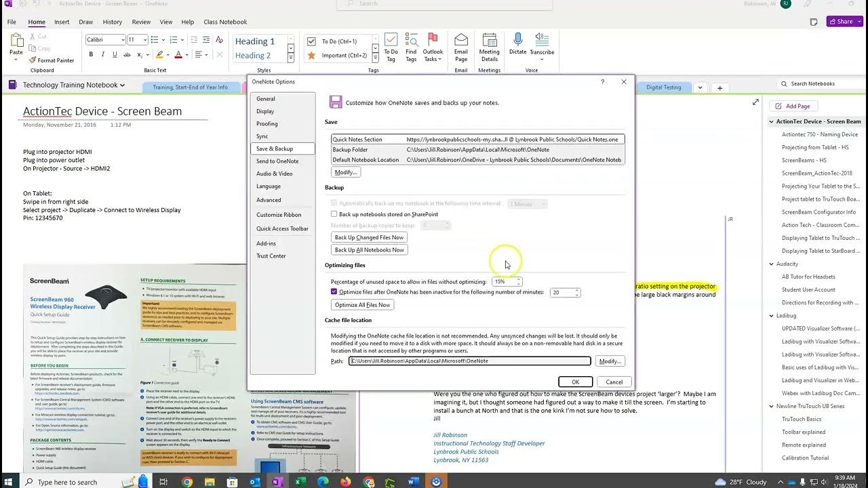Screen dimensions: 868x488
Task: Open the font size dropdown
Action: [145, 40]
